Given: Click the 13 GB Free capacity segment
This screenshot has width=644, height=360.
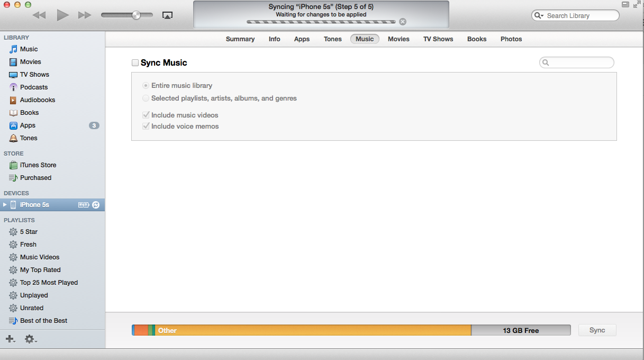Looking at the screenshot, I should [521, 330].
